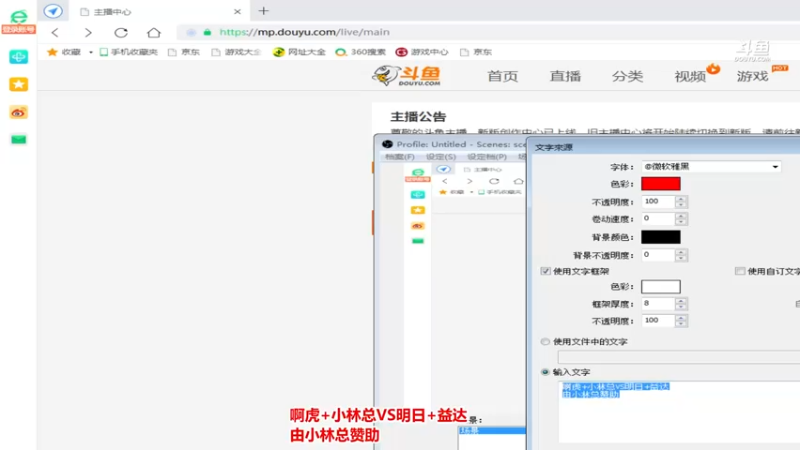Viewport: 800px width, 450px height.
Task: Decrease the 不透明度 value below the red swatch
Action: (681, 205)
